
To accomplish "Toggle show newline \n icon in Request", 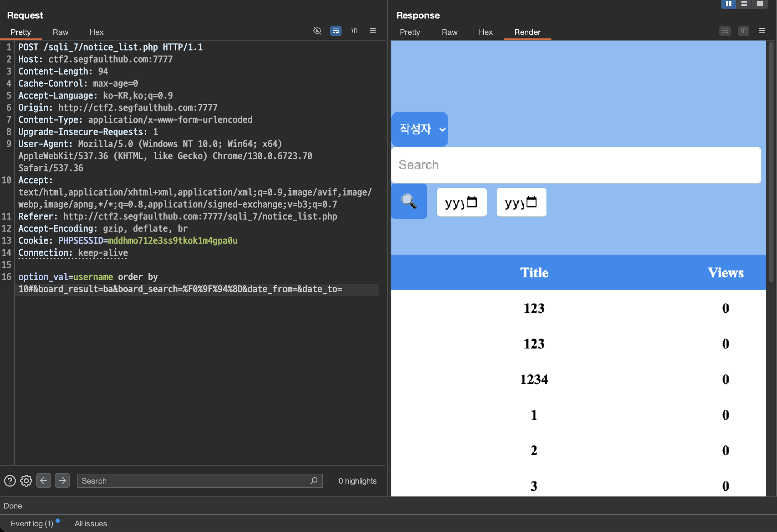I will (354, 31).
